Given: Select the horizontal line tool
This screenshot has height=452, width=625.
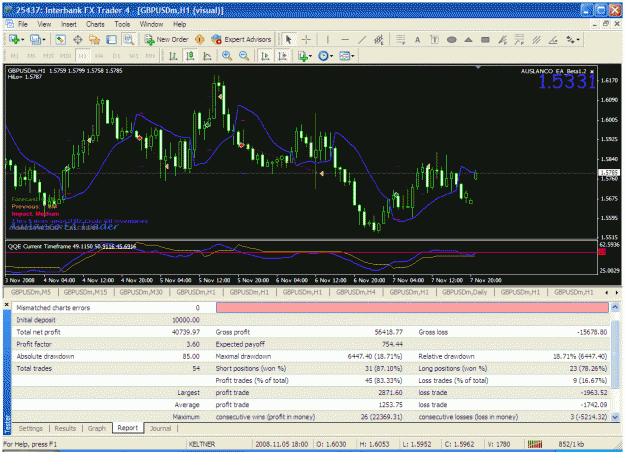Looking at the screenshot, I should (345, 39).
